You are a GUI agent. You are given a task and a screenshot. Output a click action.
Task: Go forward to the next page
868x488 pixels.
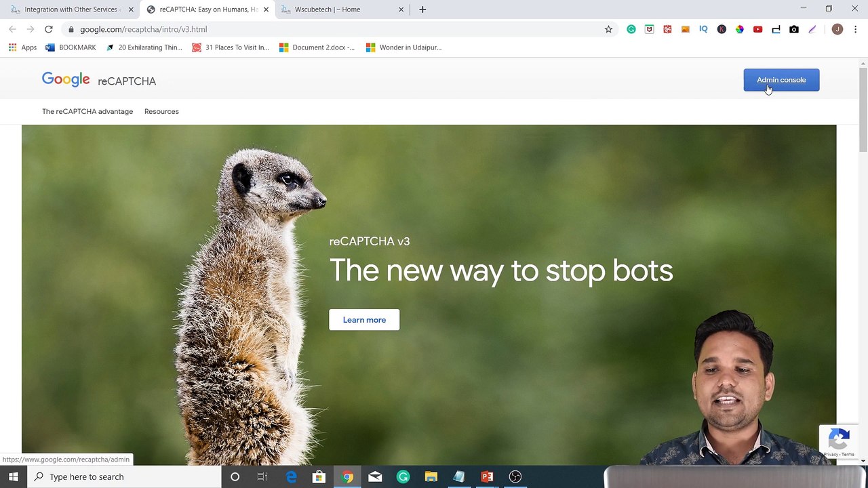(x=31, y=29)
